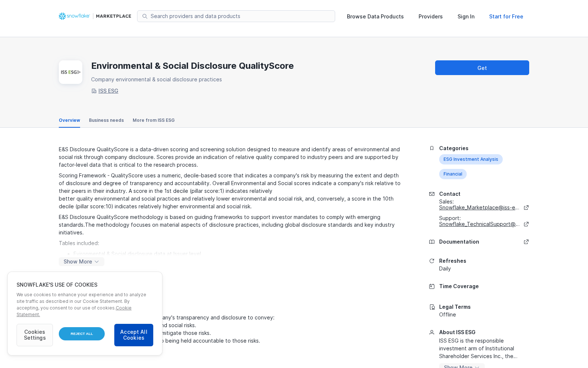Open the Sales email external link icon
This screenshot has height=368, width=588.
tap(526, 208)
